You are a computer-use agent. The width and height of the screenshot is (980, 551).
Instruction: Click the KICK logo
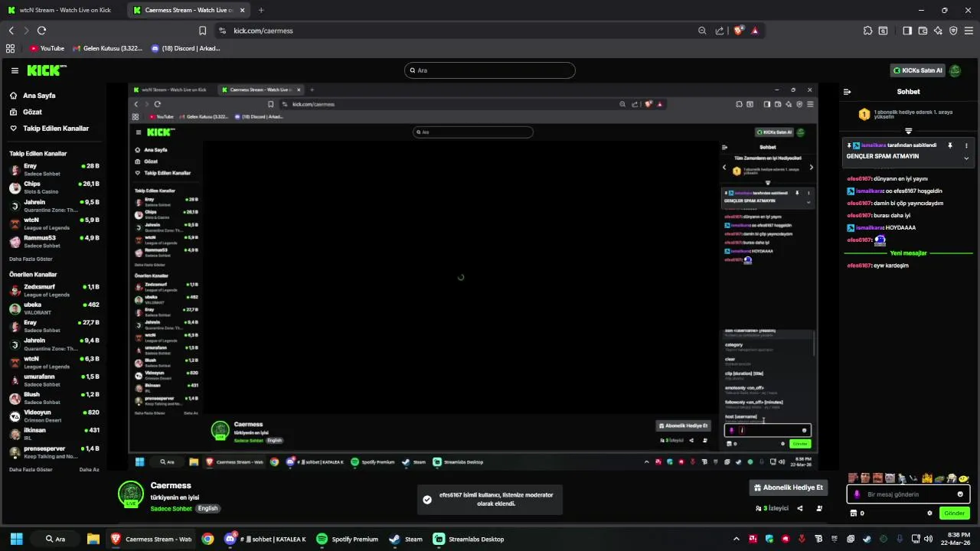coord(47,70)
